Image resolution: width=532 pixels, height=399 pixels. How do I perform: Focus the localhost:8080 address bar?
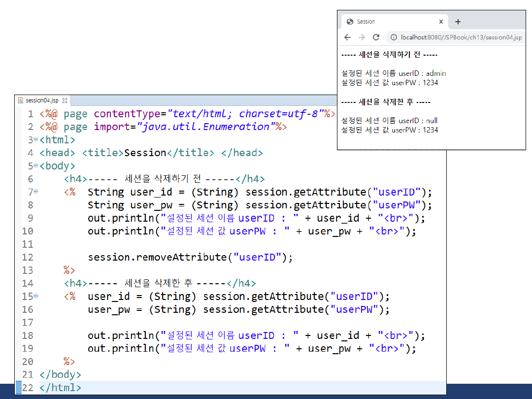(x=461, y=37)
